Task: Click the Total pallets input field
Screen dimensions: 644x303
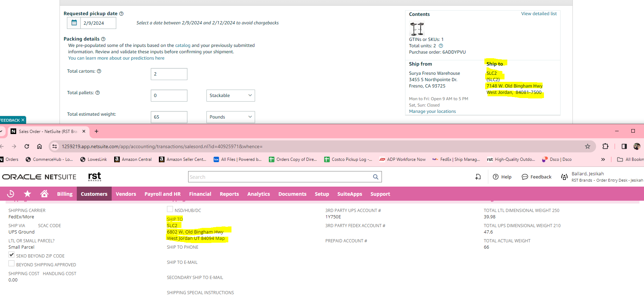Action: (169, 96)
